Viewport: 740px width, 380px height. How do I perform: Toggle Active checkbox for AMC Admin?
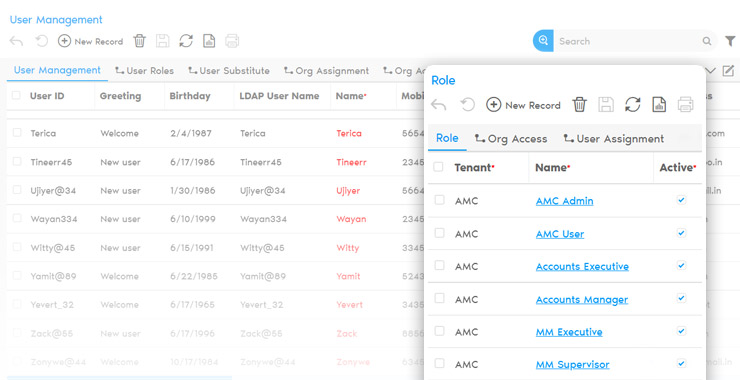(681, 200)
